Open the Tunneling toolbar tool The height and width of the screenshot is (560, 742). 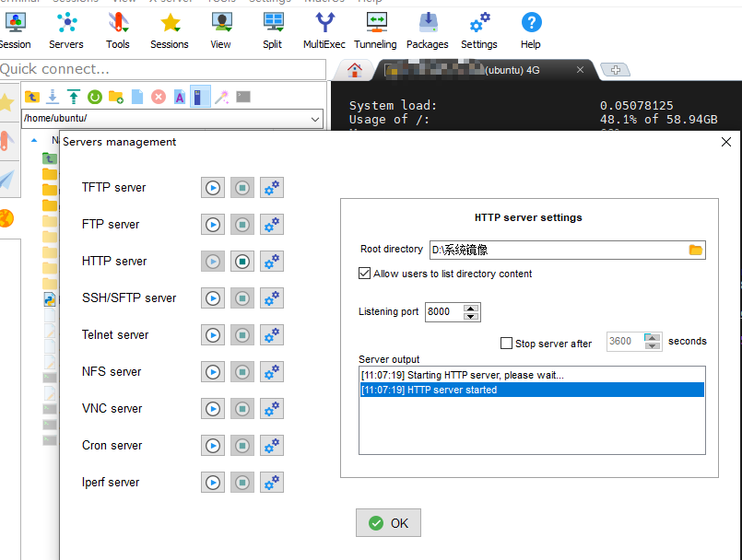tap(375, 29)
